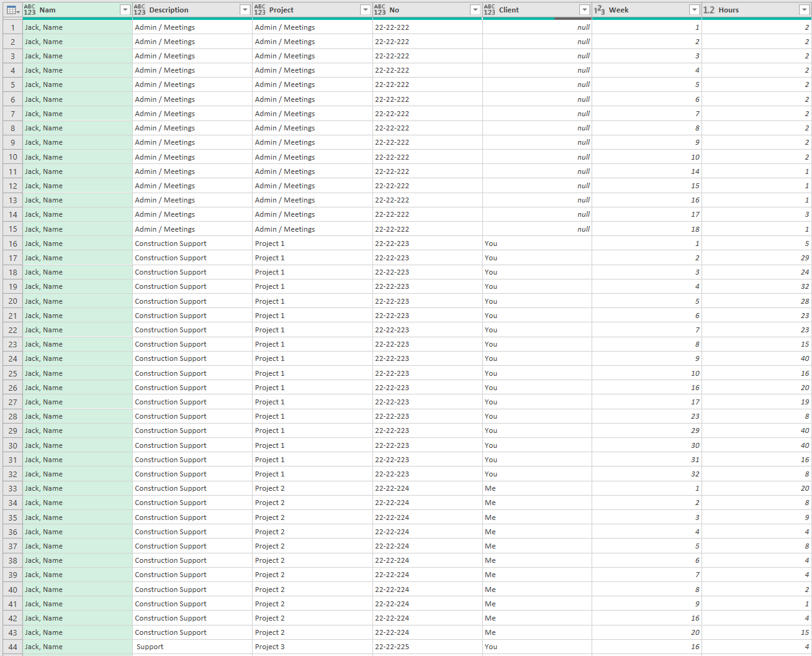Select the Description column header label

169,10
